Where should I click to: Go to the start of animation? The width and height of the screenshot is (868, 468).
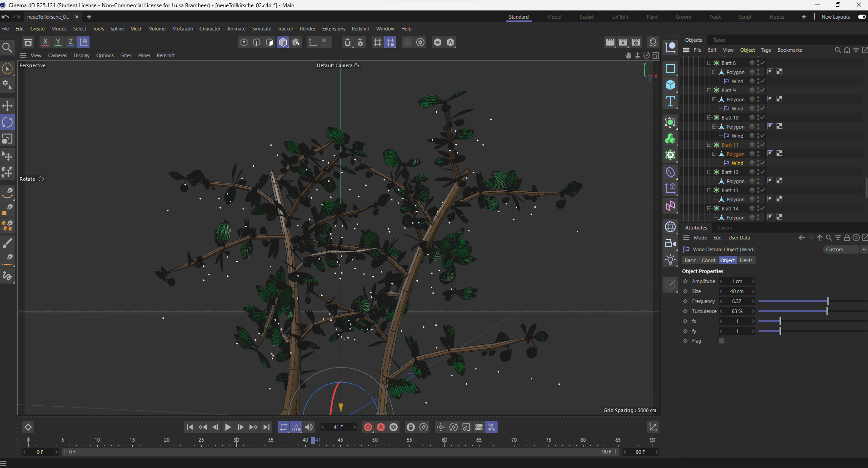(190, 427)
